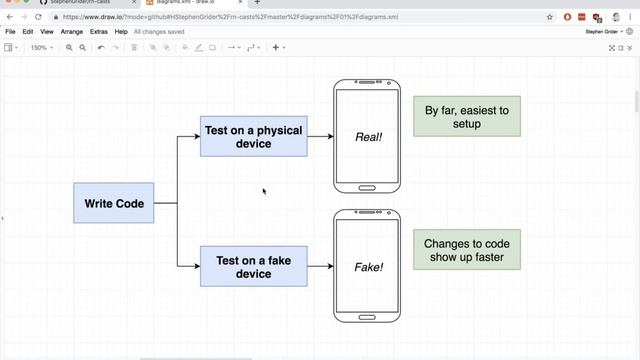Click the All changes saved status
Screen dimensions: 640x360
pyautogui.click(x=159, y=32)
